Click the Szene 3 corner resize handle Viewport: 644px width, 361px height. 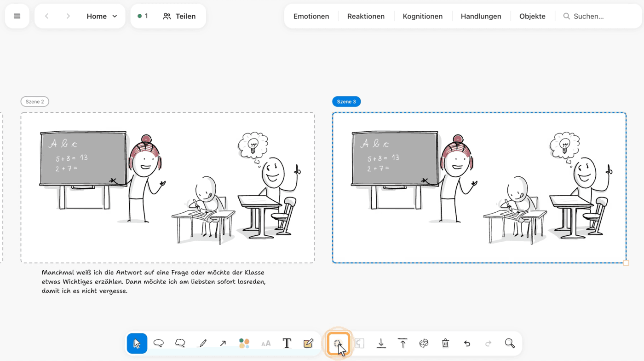coord(626,263)
